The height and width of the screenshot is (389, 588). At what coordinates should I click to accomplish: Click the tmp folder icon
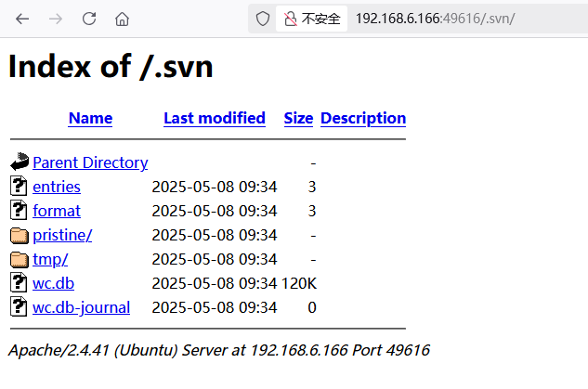tap(20, 259)
